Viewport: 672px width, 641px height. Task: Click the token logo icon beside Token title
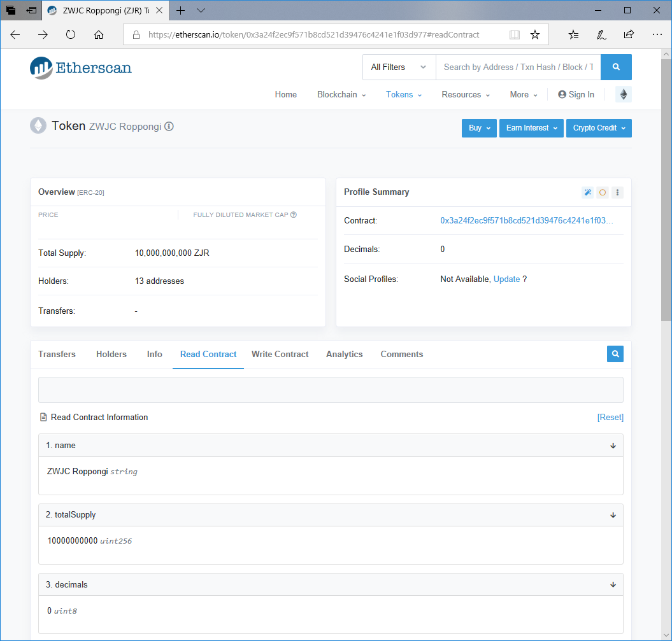tap(38, 125)
